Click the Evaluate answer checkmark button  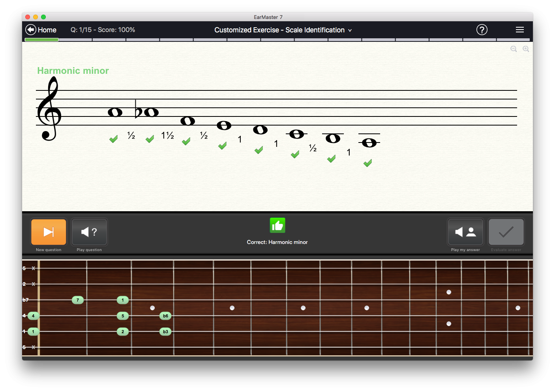[506, 232]
